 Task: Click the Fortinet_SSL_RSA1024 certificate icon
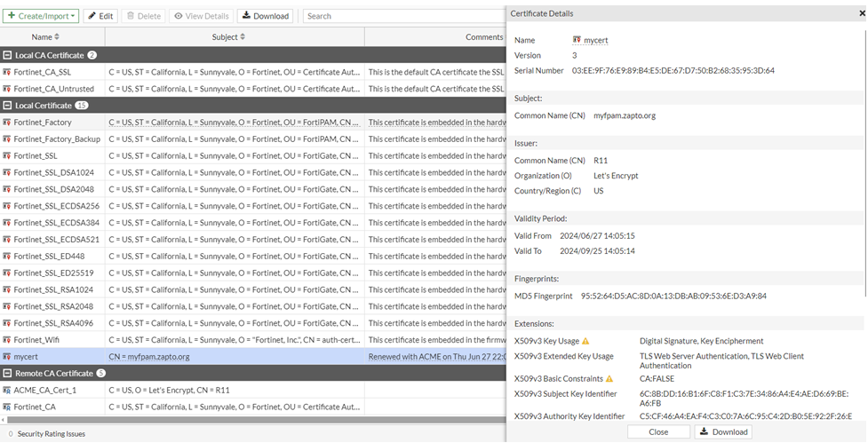pyautogui.click(x=6, y=289)
